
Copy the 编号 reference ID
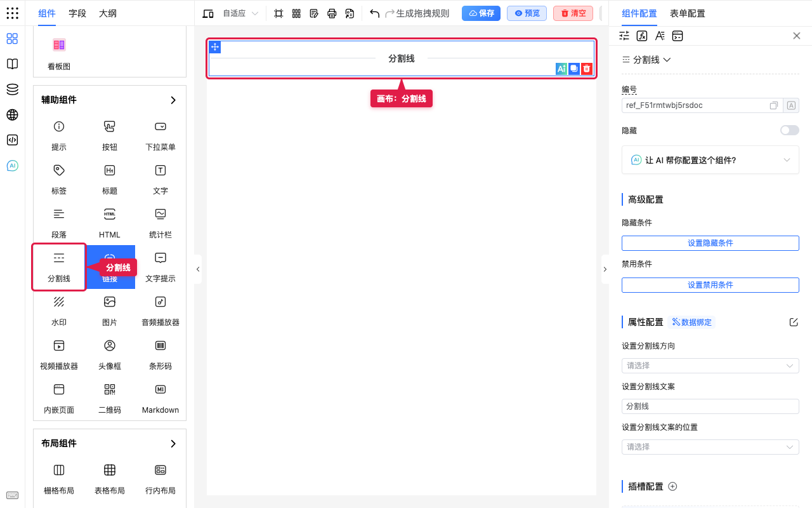(774, 105)
